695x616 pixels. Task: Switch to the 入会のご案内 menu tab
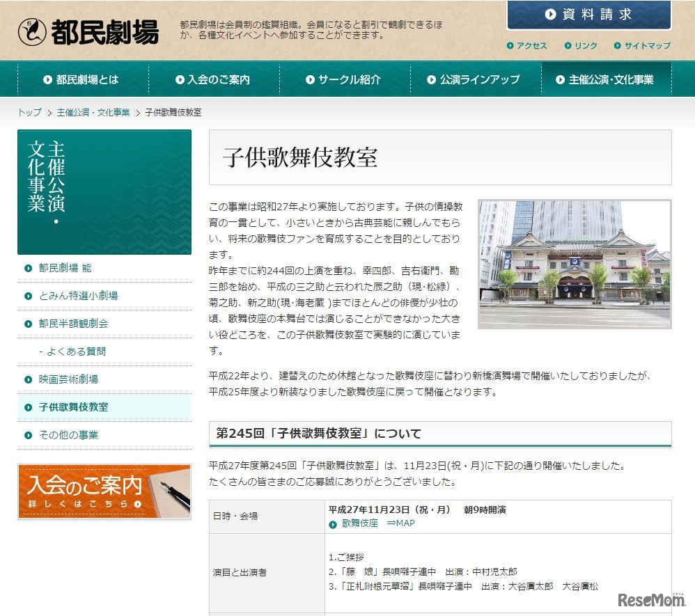(214, 79)
